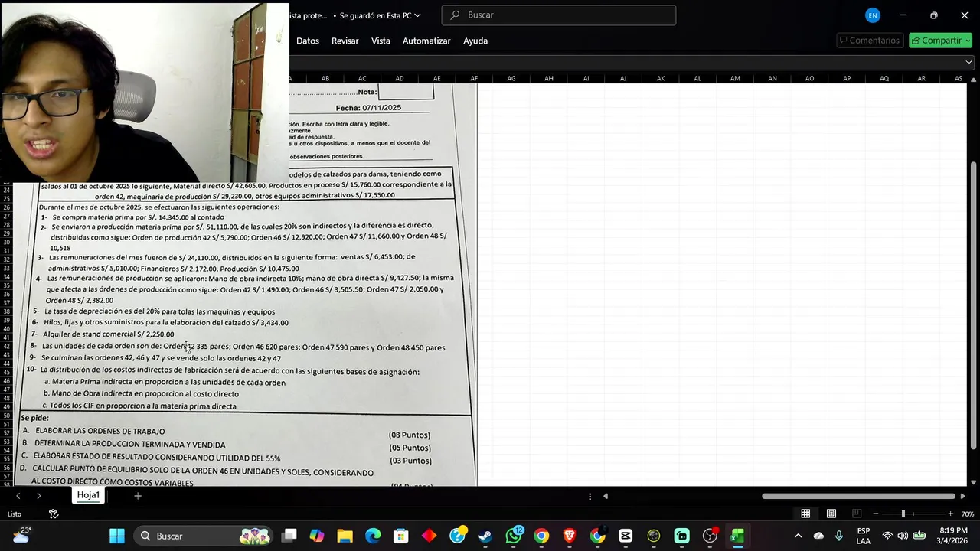This screenshot has height=551, width=980.
Task: Show hidden tray icons chevron
Action: (x=798, y=536)
